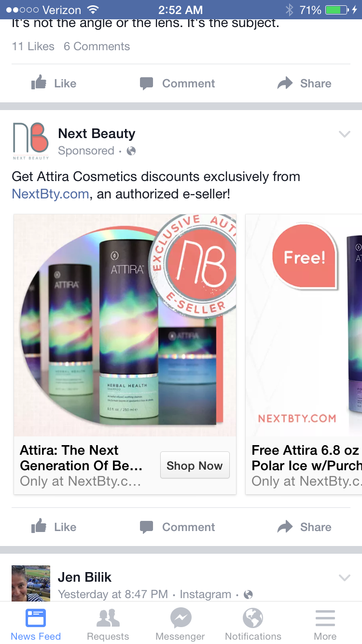Tap the Comment icon under the Attira ad
This screenshot has width=362, height=644.
click(147, 527)
